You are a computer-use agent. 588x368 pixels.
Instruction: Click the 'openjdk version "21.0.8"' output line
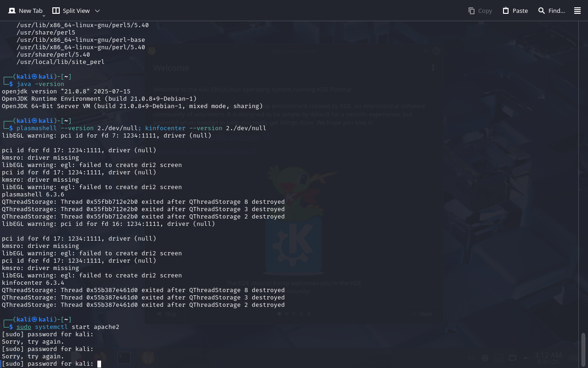coord(66,92)
